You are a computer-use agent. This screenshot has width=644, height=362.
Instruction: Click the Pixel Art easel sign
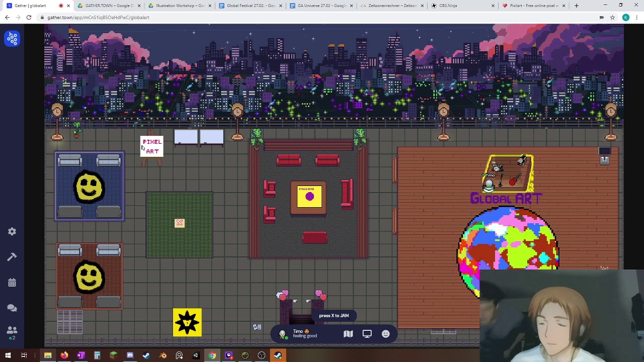(152, 147)
